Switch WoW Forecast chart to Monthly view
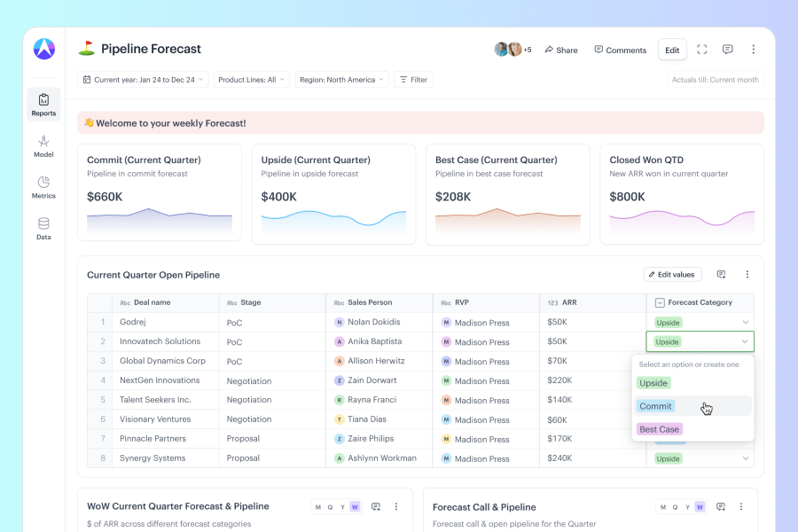The width and height of the screenshot is (798, 532). tap(318, 507)
